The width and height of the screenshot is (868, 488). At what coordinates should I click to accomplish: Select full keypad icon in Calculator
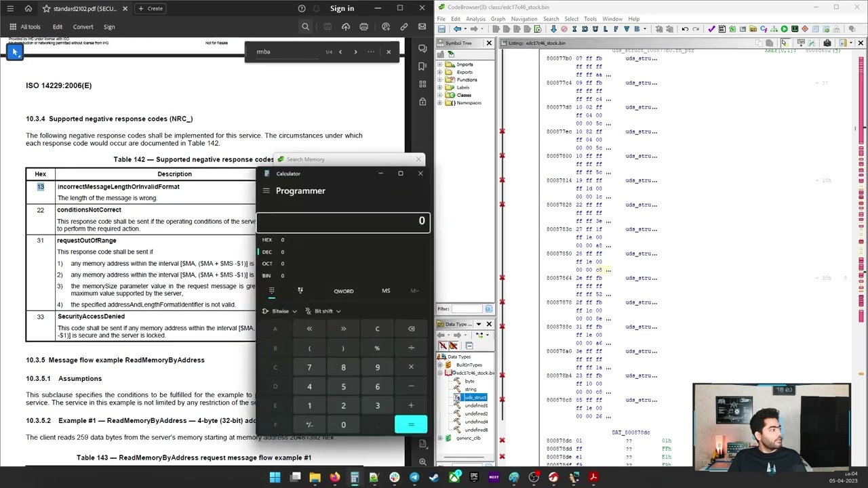point(271,291)
